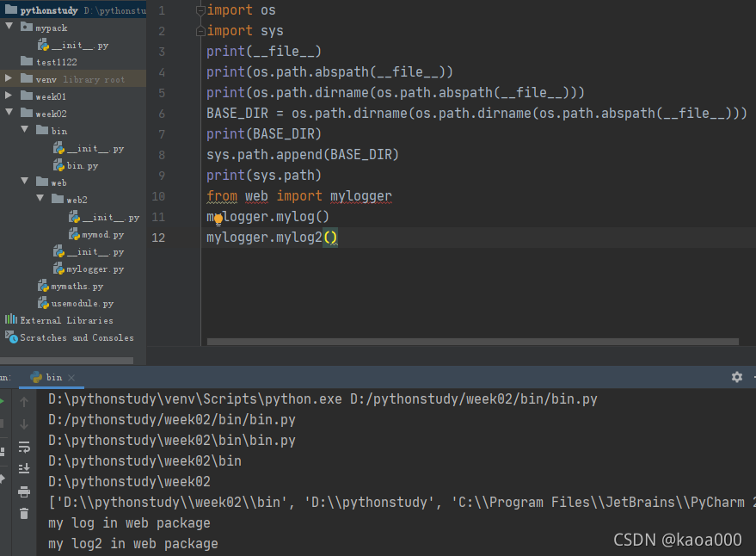This screenshot has height=556, width=756.
Task: Click the Python icon on the bin tab
Action: (x=35, y=376)
